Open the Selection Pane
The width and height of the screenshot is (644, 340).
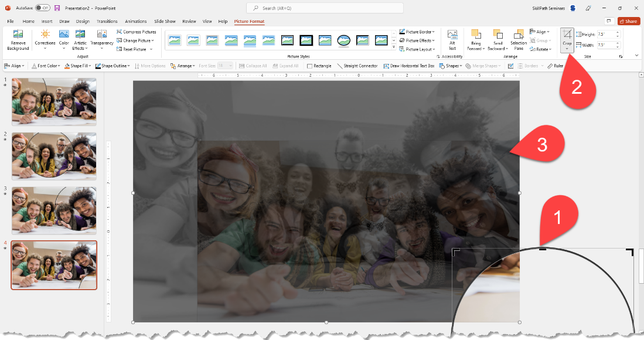click(x=519, y=40)
